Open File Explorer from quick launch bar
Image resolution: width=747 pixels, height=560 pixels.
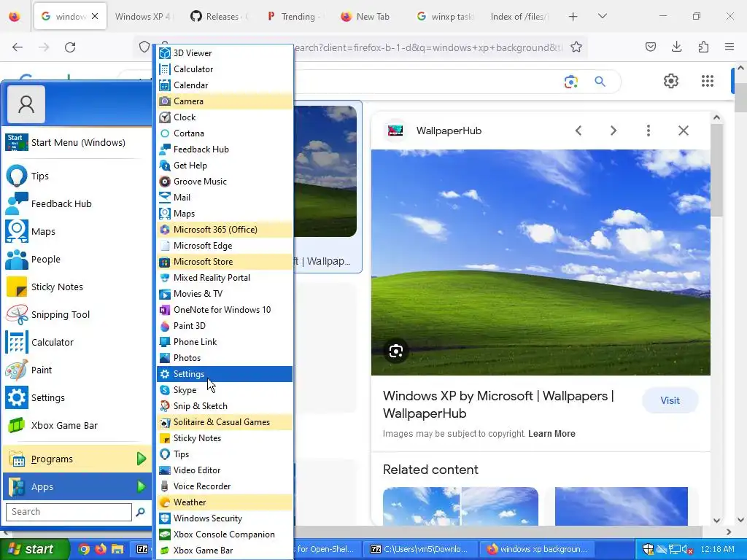(x=117, y=549)
